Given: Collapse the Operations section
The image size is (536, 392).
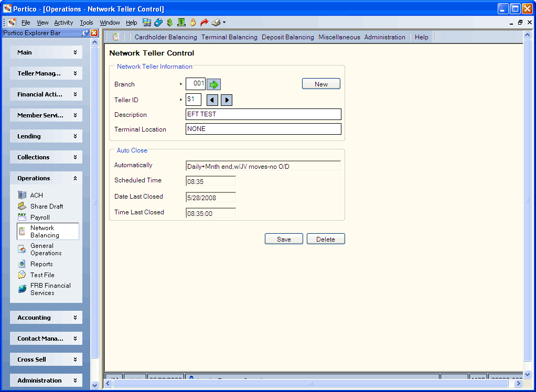Looking at the screenshot, I should 46,178.
